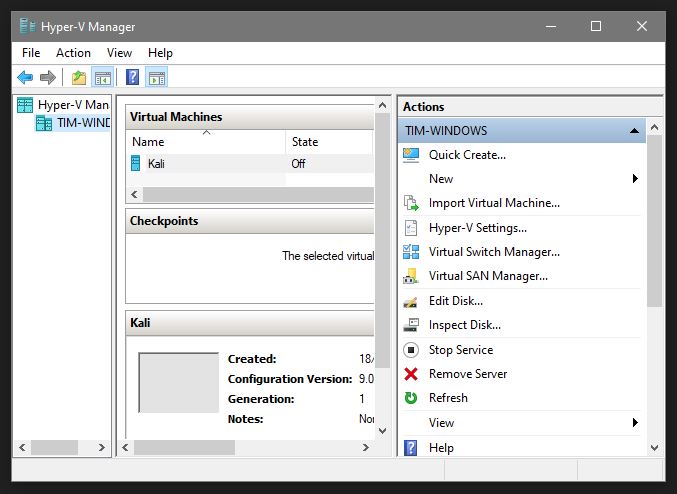Click the Up one level folder icon

pyautogui.click(x=79, y=77)
